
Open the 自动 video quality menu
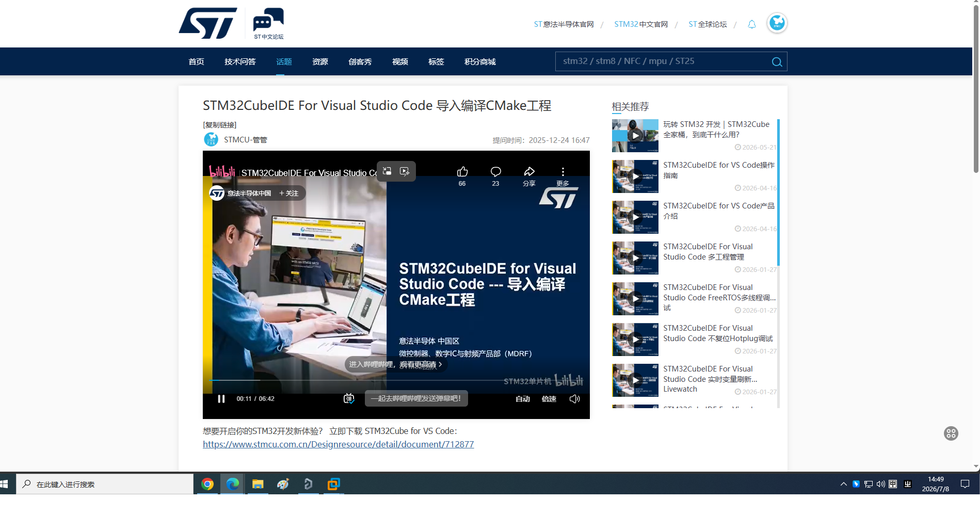[x=523, y=399]
